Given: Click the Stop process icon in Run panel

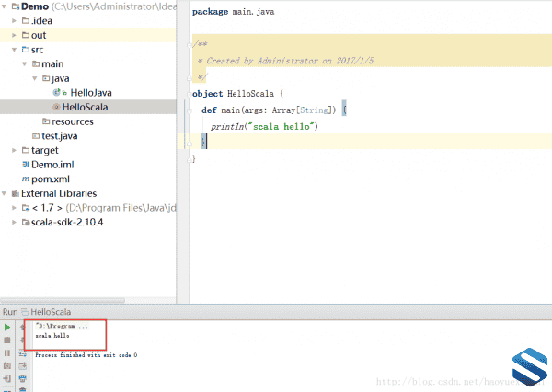Looking at the screenshot, I should 7,340.
